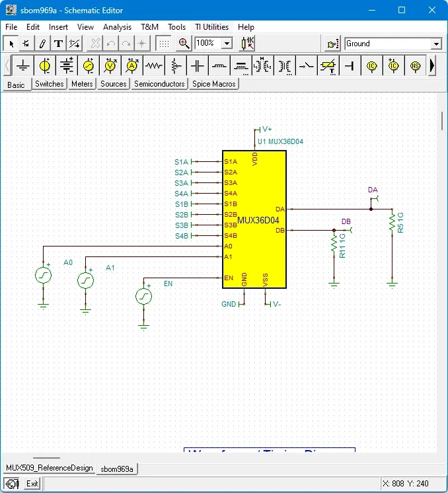Screen dimensions: 448x493
Task: Click the magnifier zoom tool
Action: 184,44
